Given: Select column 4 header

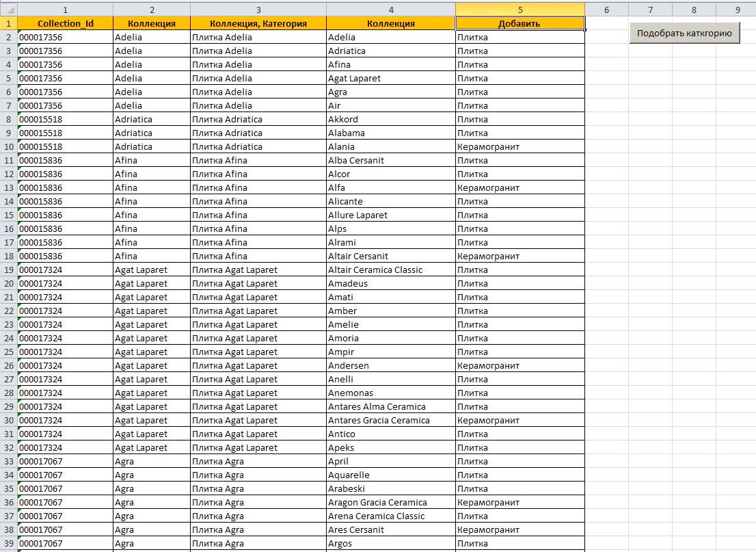Looking at the screenshot, I should pos(391,10).
